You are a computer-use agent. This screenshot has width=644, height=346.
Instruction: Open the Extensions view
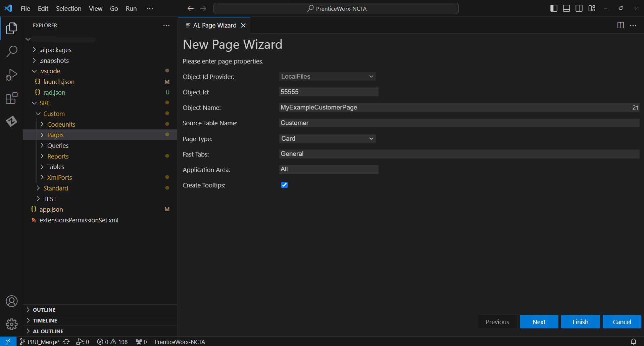[x=11, y=98]
